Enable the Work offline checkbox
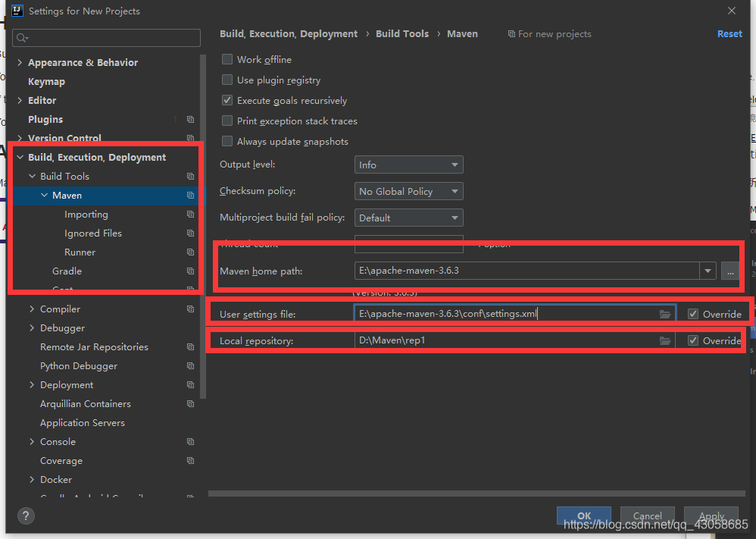Viewport: 756px width, 539px height. 226,59
